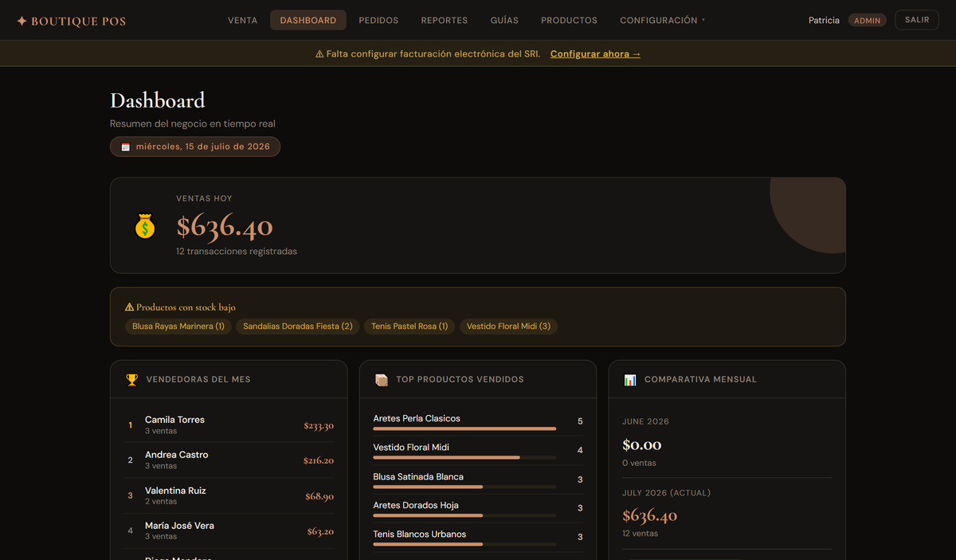The height and width of the screenshot is (560, 956).
Task: Click the Tenis Blancos Urbanos progress bar
Action: tap(464, 544)
